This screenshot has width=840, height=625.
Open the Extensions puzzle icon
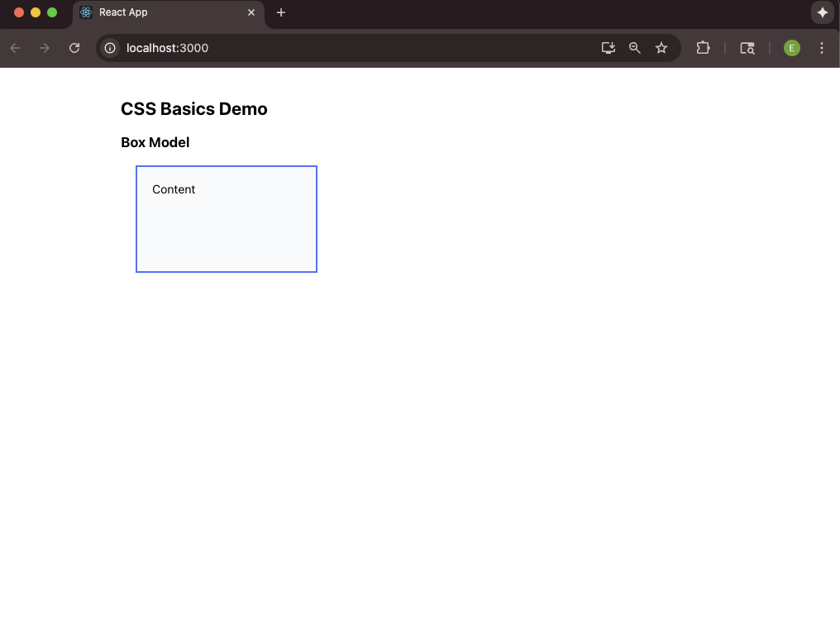[703, 48]
